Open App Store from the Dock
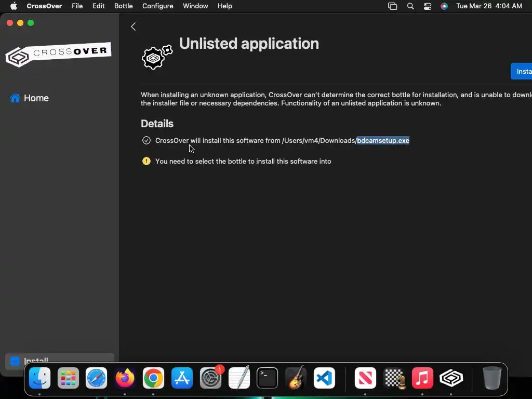 point(182,378)
